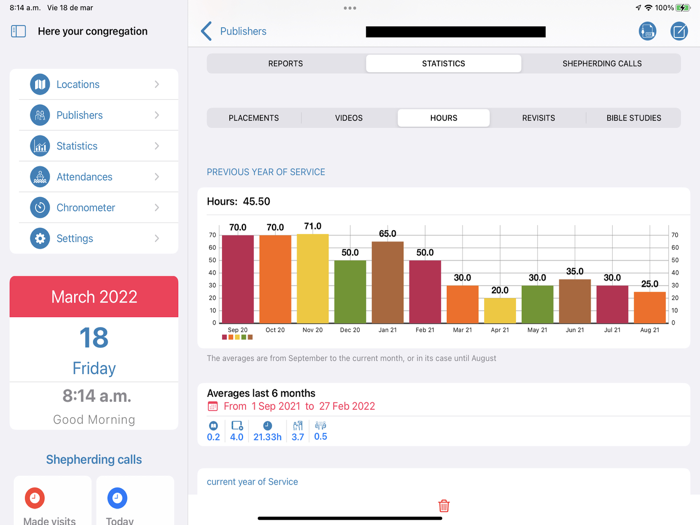Expand Locations row chevron
This screenshot has width=700, height=525.
point(157,84)
